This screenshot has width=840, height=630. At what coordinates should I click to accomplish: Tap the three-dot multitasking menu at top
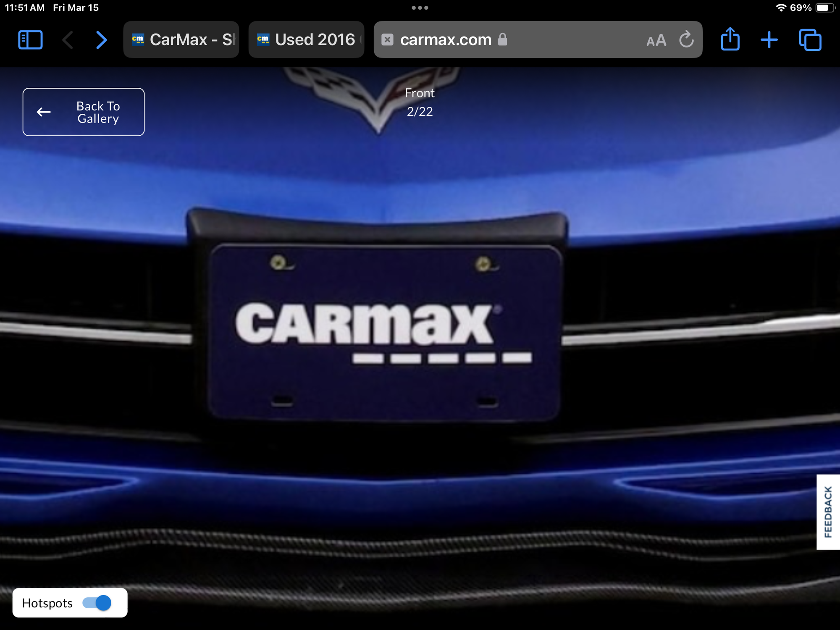(420, 7)
